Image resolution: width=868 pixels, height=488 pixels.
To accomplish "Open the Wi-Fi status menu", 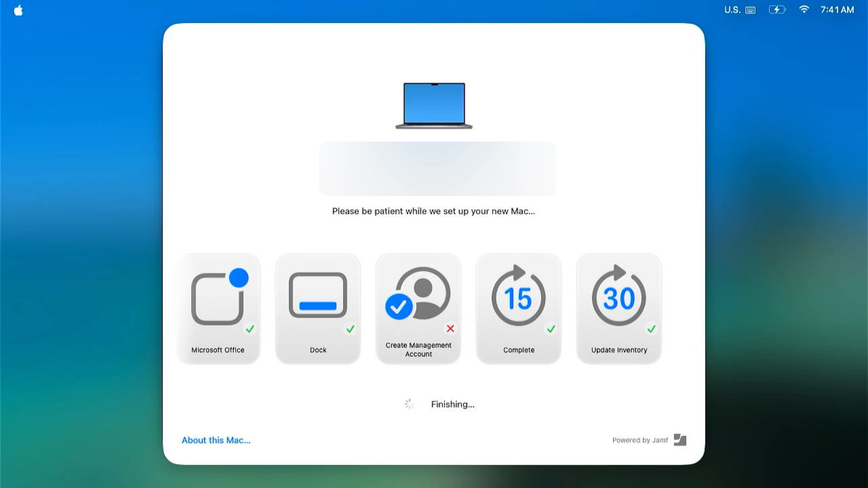I will click(x=804, y=9).
